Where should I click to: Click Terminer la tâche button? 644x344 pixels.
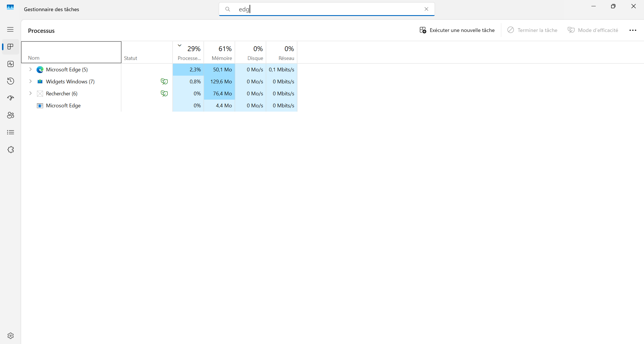point(532,30)
